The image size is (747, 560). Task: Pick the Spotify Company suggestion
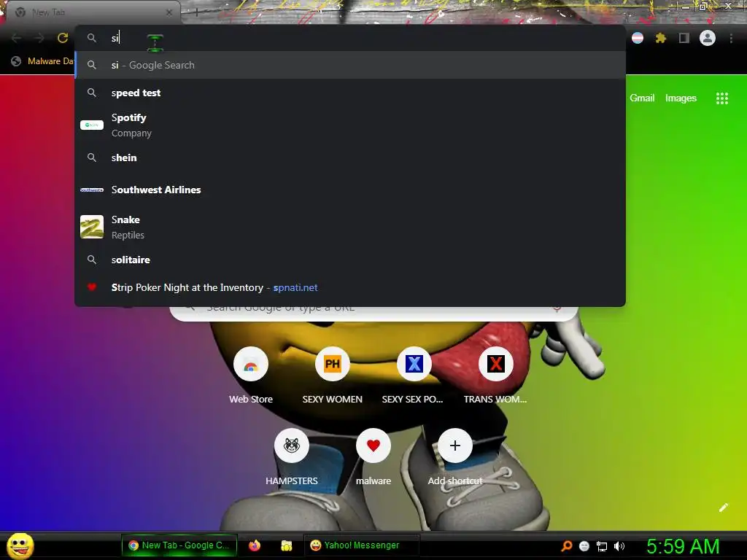(350, 125)
